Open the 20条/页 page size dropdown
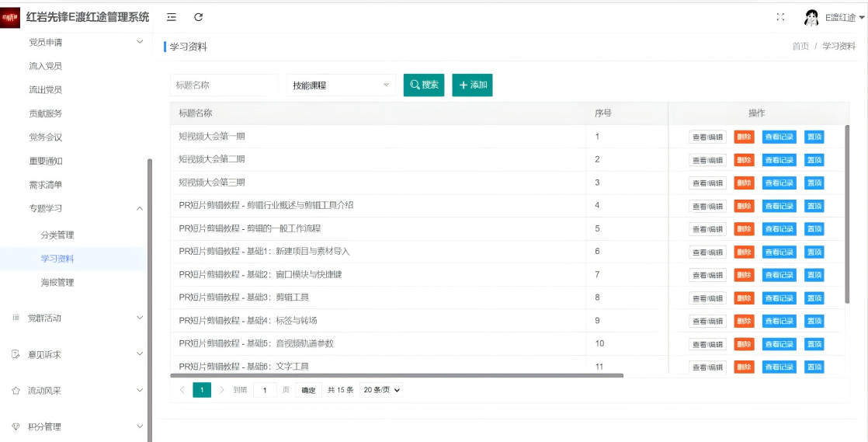The image size is (868, 442). [x=382, y=390]
